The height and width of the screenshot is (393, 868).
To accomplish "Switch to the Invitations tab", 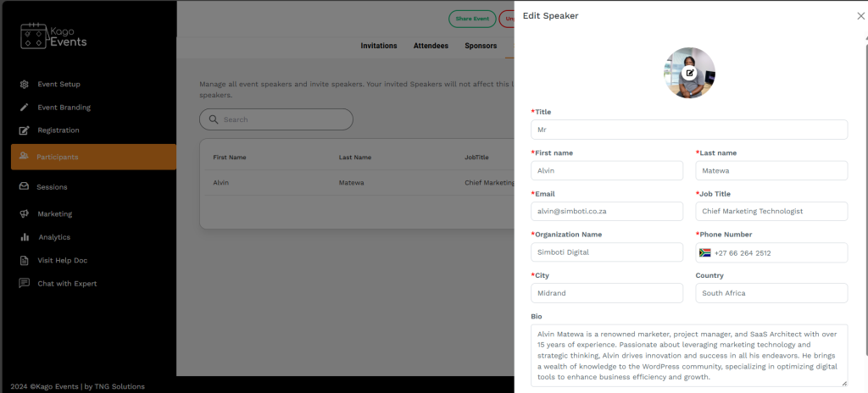I will click(x=379, y=46).
